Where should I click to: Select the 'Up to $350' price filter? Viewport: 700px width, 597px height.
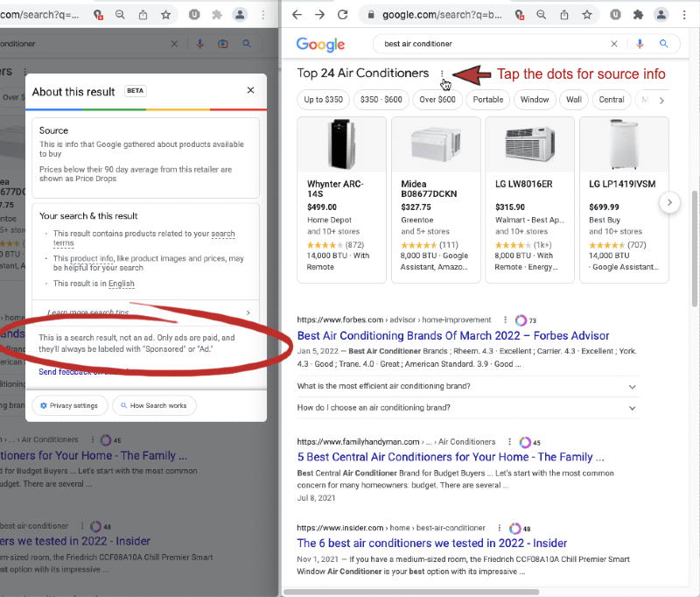point(323,100)
